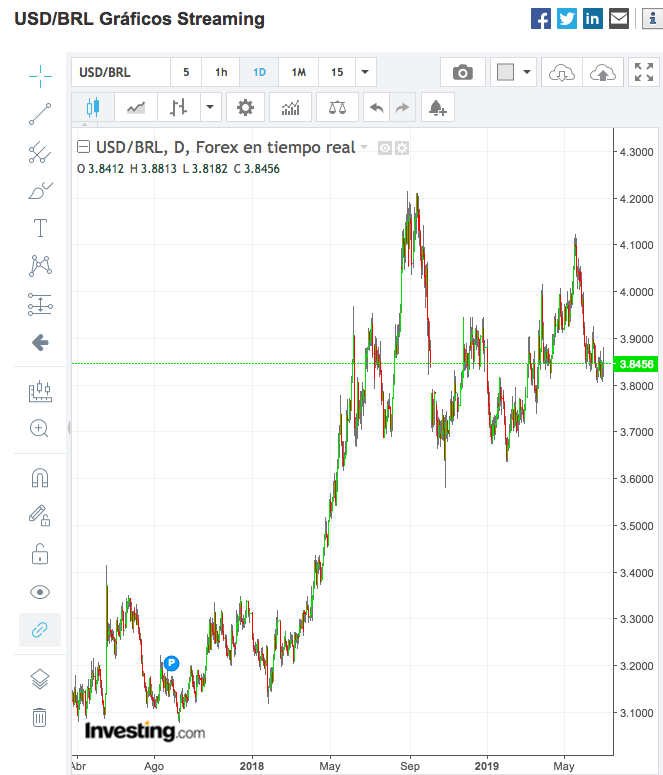Redo the chart action
The width and height of the screenshot is (663, 775).
(x=402, y=107)
